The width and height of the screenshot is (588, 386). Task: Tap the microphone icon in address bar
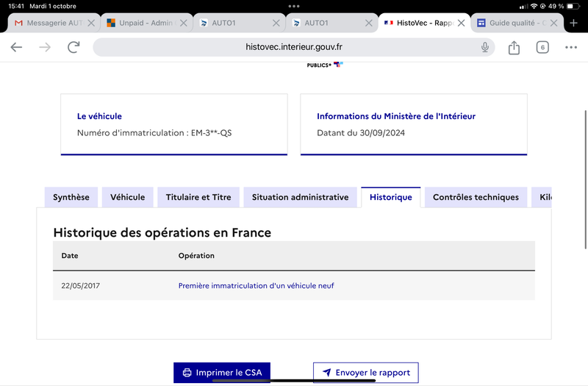pos(485,47)
